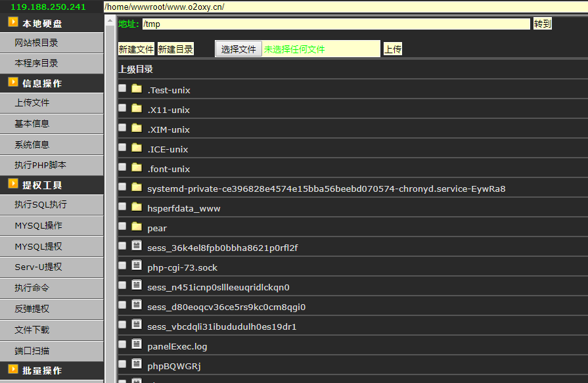Click the scrollbar up arrow
Viewport: 588px width, 383px height.
pyautogui.click(x=110, y=20)
